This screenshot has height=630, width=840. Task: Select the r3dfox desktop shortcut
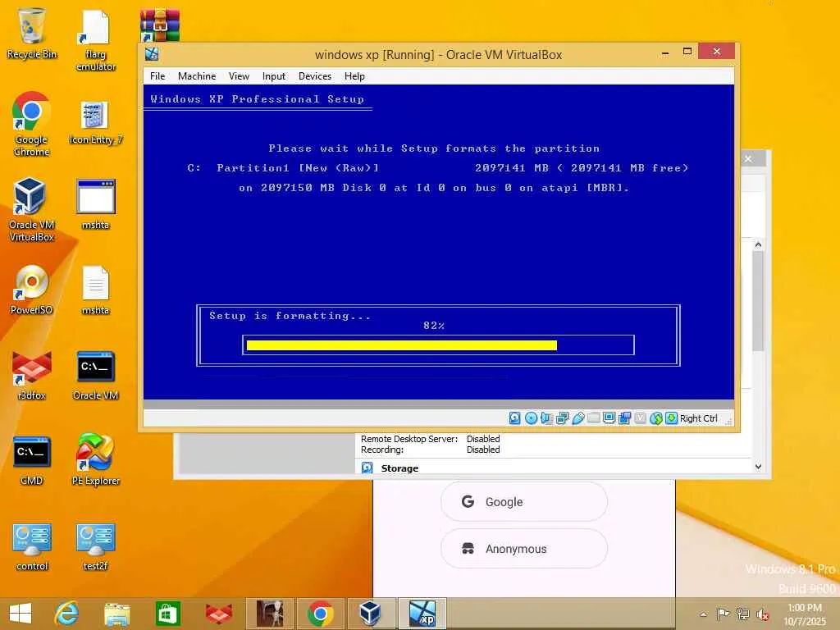tap(32, 376)
